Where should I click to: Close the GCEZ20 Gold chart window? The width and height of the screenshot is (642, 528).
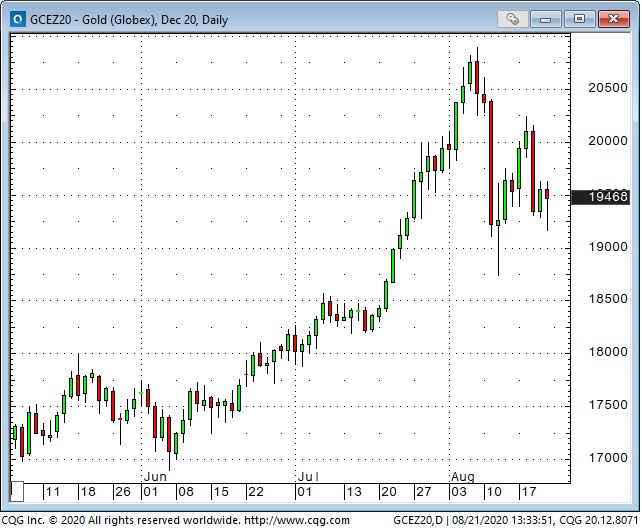coord(613,19)
